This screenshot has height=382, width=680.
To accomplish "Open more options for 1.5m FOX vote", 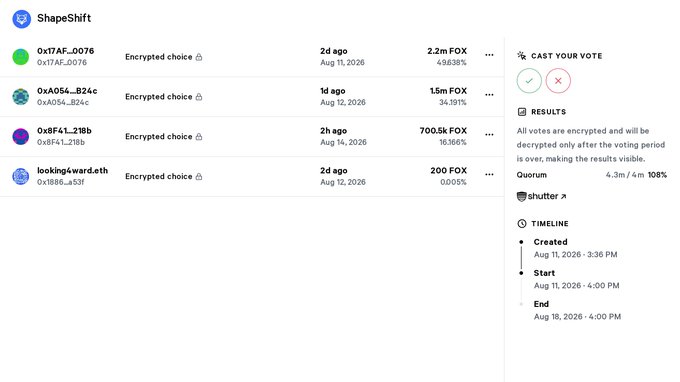I will [489, 95].
